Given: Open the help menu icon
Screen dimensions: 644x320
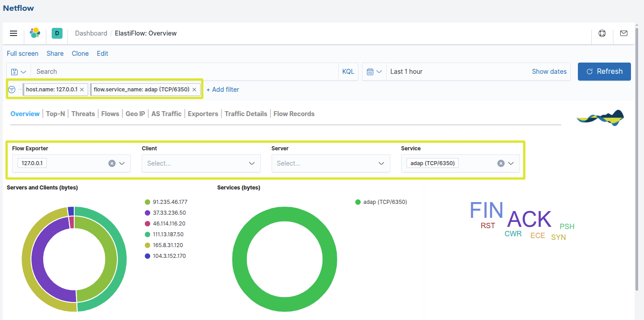Looking at the screenshot, I should click(x=602, y=33).
